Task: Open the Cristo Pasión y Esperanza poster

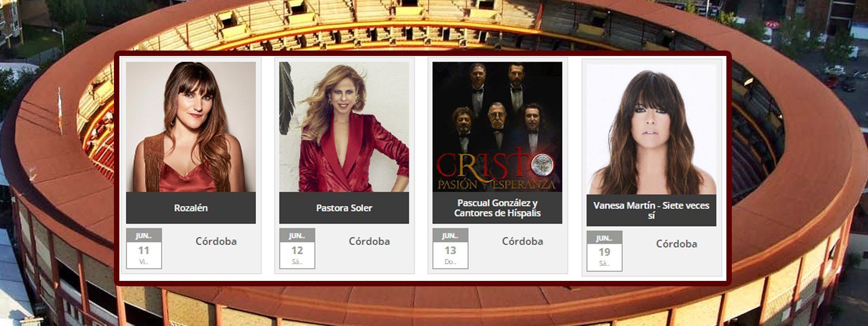Action: (x=497, y=127)
